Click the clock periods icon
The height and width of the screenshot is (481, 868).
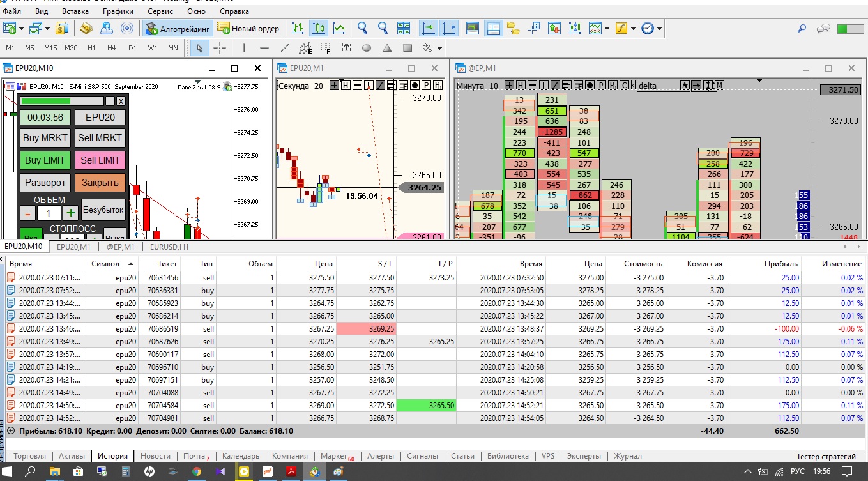coord(648,28)
